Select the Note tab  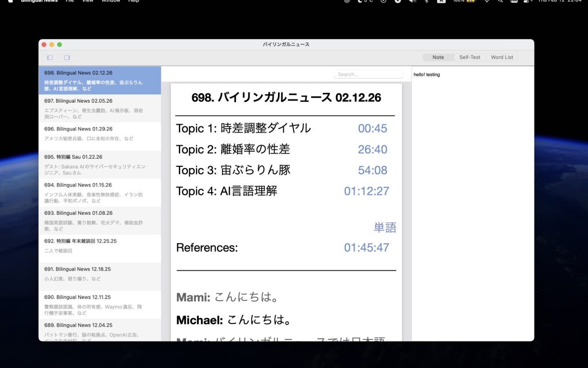(x=438, y=57)
